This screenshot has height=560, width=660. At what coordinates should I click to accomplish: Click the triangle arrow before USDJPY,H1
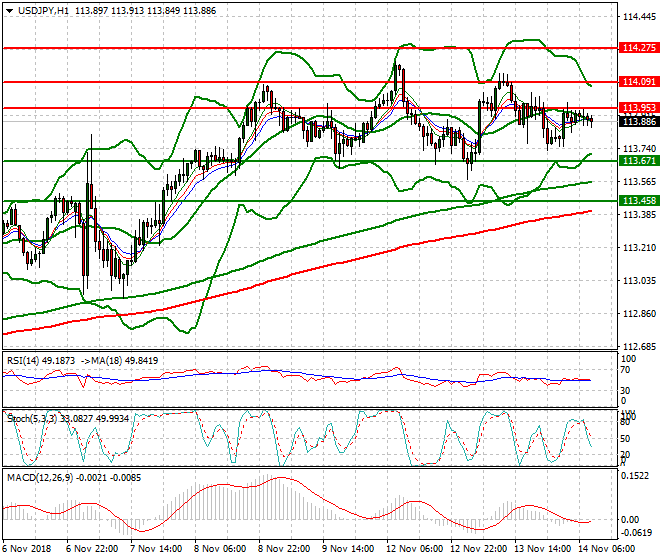point(9,11)
